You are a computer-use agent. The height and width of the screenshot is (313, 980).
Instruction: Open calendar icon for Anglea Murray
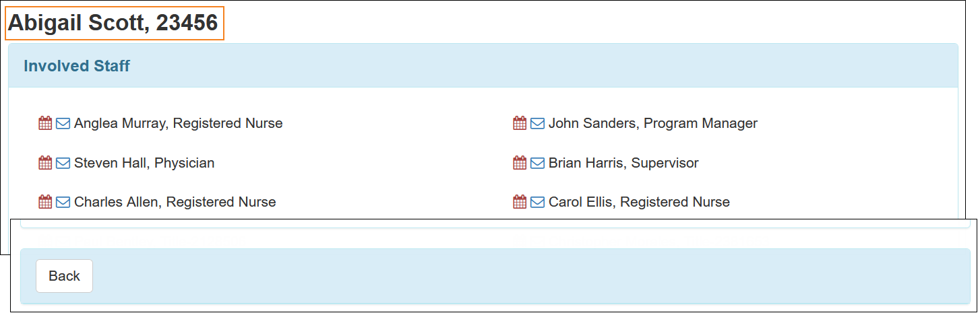(45, 123)
